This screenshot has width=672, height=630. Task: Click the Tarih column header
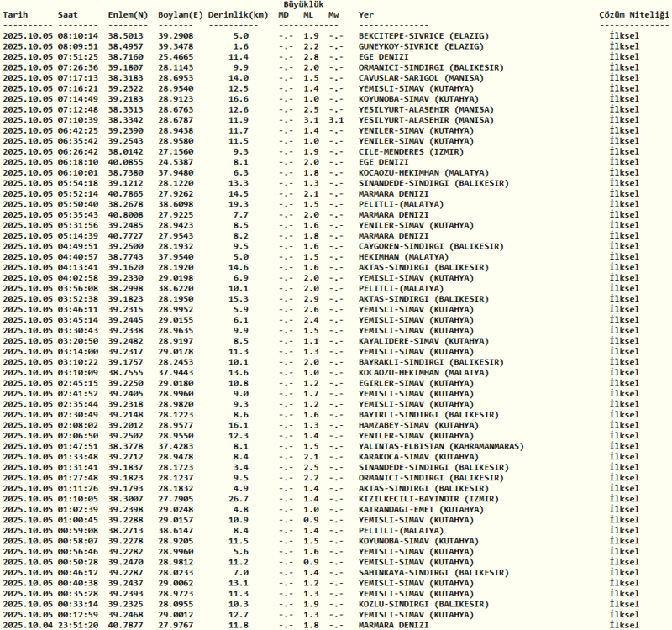(17, 15)
